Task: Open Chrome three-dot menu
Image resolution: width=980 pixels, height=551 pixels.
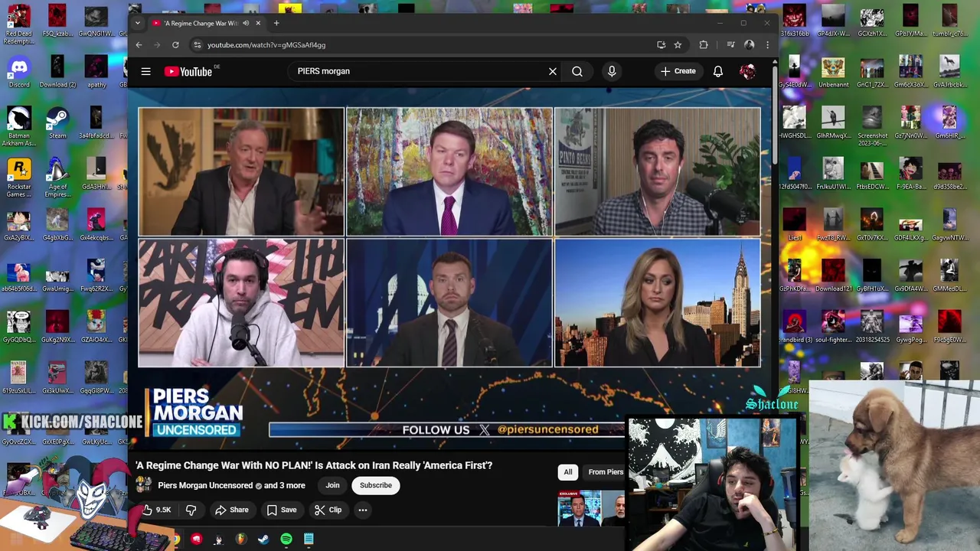Action: 767,45
